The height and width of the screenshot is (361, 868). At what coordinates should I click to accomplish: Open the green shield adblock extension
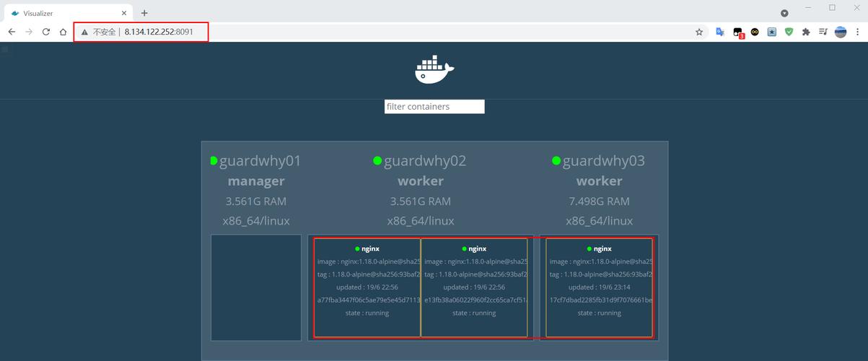[x=789, y=32]
